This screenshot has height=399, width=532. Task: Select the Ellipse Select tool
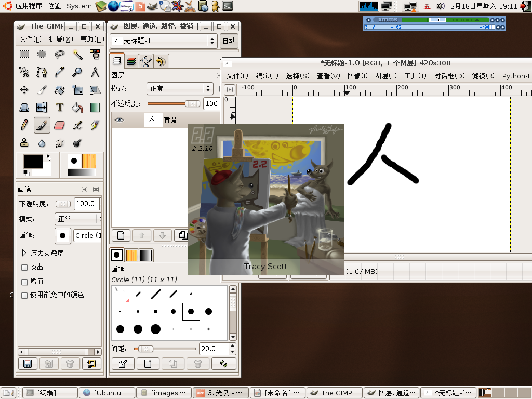pos(42,54)
